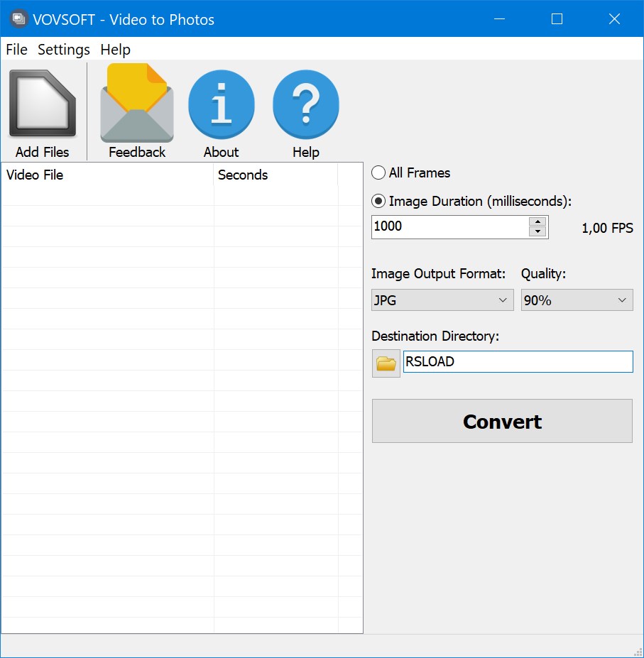Increase image duration with up arrow

(x=538, y=221)
